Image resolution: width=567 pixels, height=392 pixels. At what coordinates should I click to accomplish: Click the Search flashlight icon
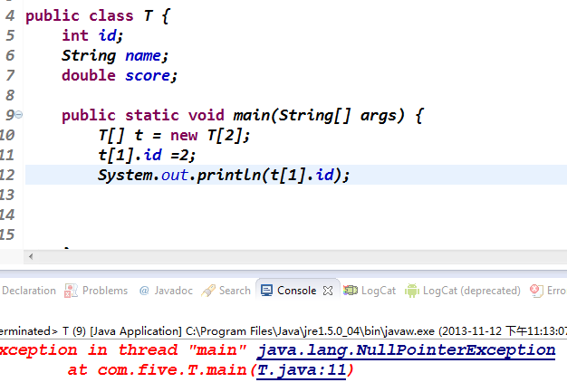[x=208, y=291]
